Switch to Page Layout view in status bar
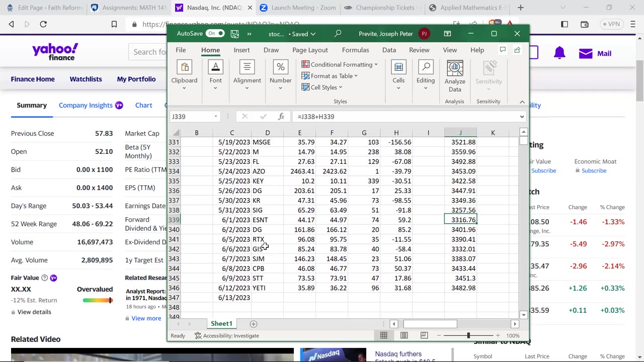644x362 pixels. [404, 335]
